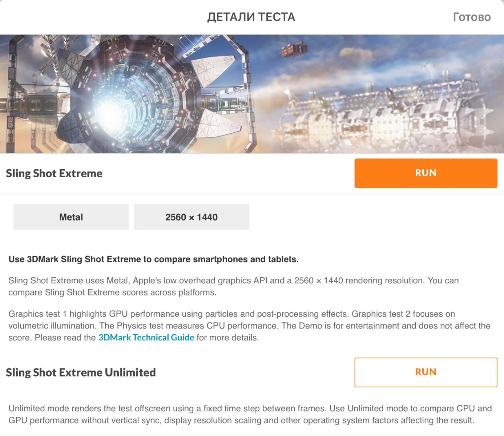Image resolution: width=504 pixels, height=436 pixels.
Task: Click the bold compare smartphones and tablets line
Action: [x=153, y=259]
